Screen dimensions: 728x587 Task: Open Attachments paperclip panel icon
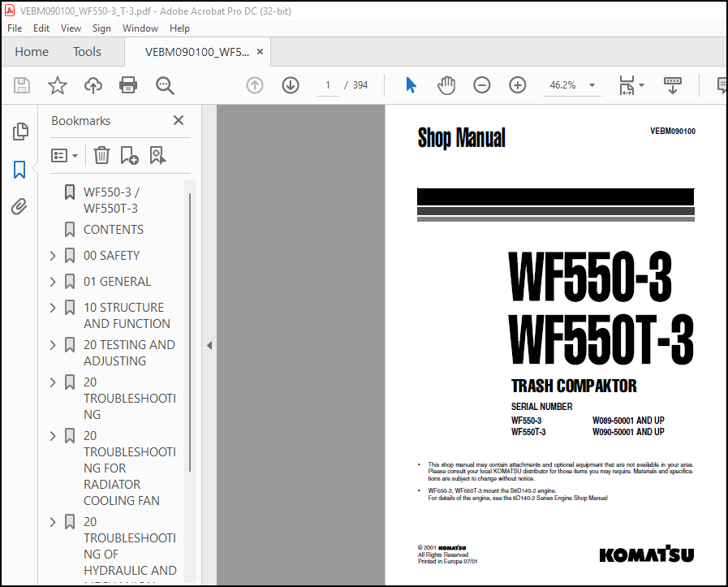click(x=19, y=207)
